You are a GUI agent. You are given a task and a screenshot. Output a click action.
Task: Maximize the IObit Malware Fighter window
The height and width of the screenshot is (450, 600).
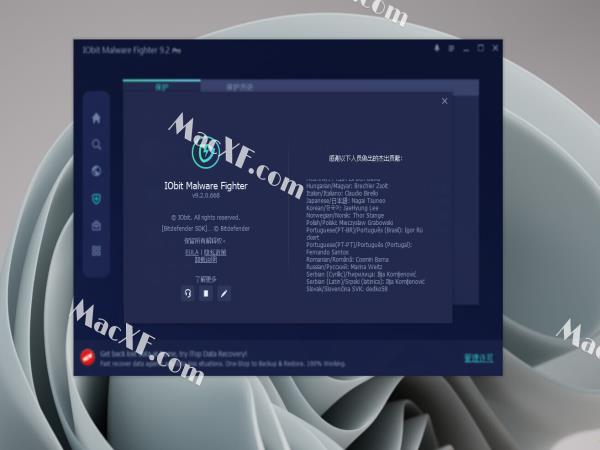click(481, 48)
